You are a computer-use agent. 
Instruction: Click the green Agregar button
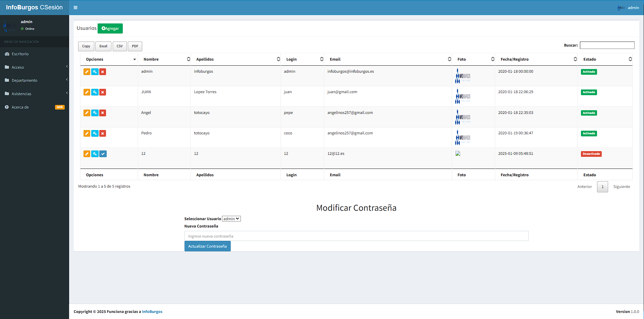point(110,28)
